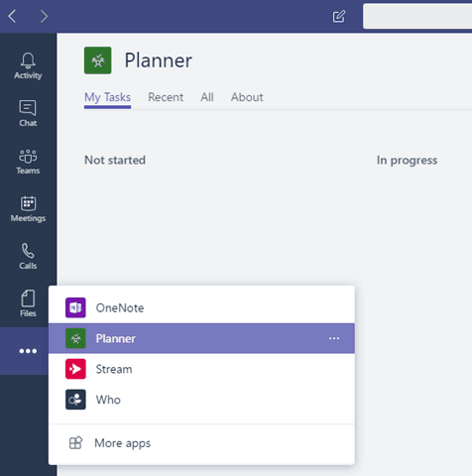
Task: Switch to the Recent tab
Action: pos(166,97)
